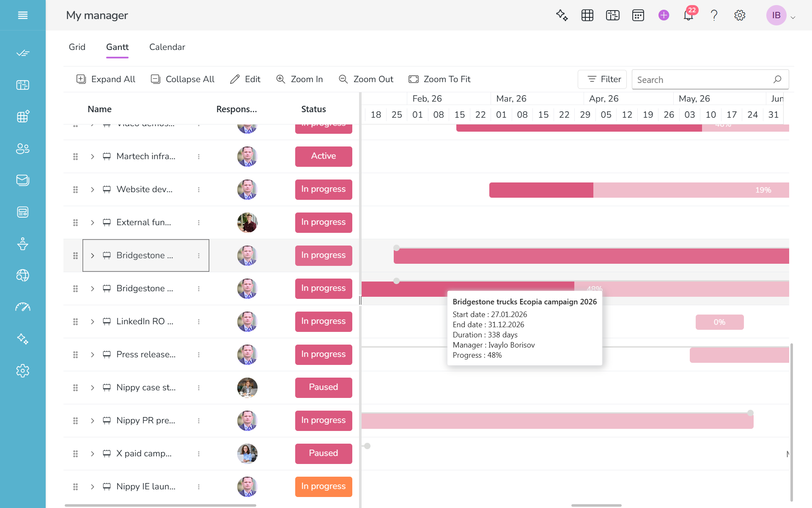Click Website dev... 19% progress bar
The width and height of the screenshot is (812, 508).
tap(639, 190)
